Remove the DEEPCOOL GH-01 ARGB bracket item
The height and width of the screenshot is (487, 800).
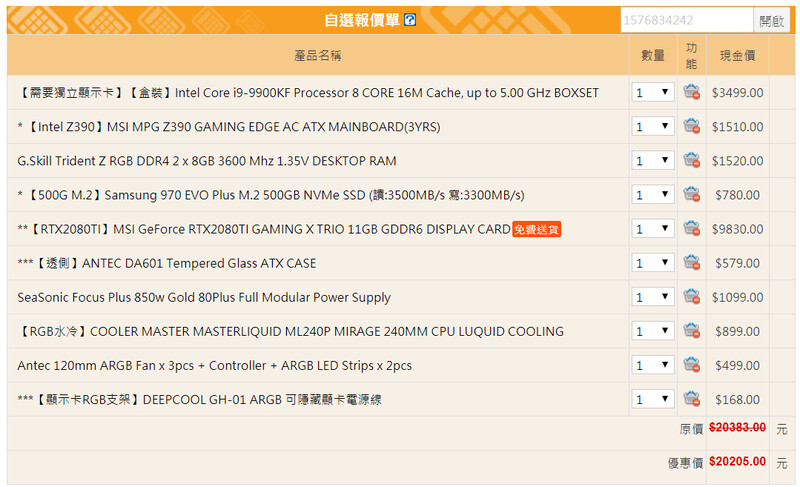pyautogui.click(x=691, y=399)
